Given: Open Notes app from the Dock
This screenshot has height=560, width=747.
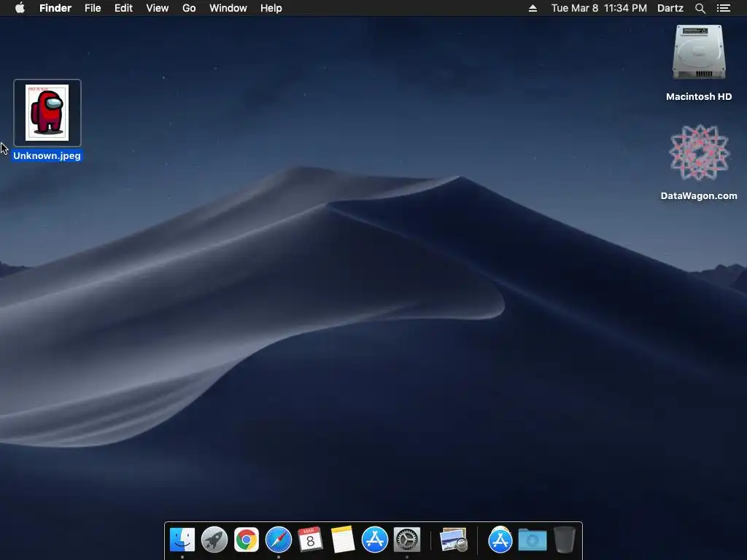Looking at the screenshot, I should click(x=343, y=540).
